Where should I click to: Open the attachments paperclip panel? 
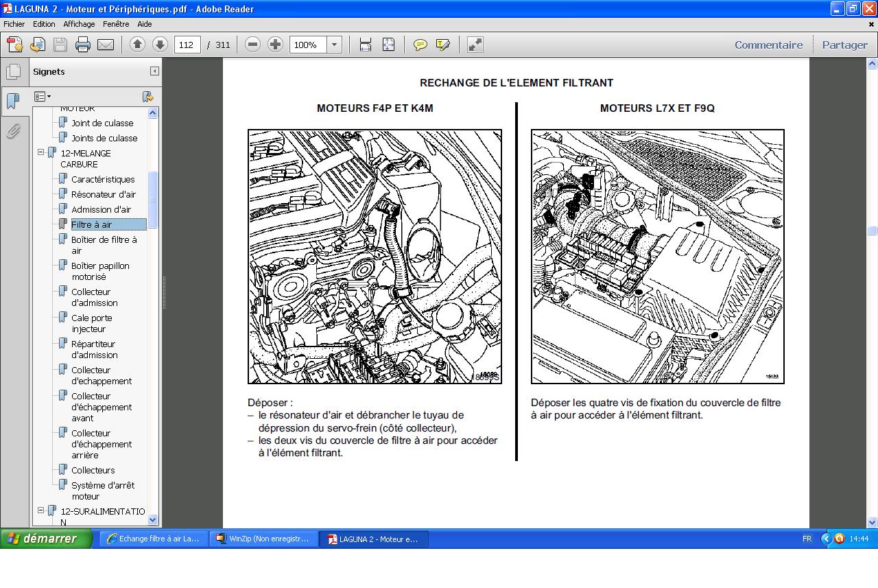13,130
